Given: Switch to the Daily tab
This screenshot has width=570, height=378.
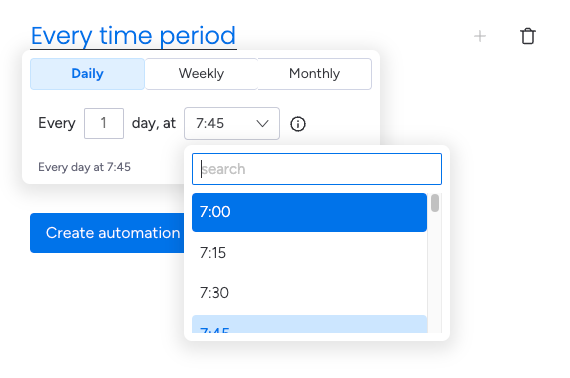Looking at the screenshot, I should [87, 74].
